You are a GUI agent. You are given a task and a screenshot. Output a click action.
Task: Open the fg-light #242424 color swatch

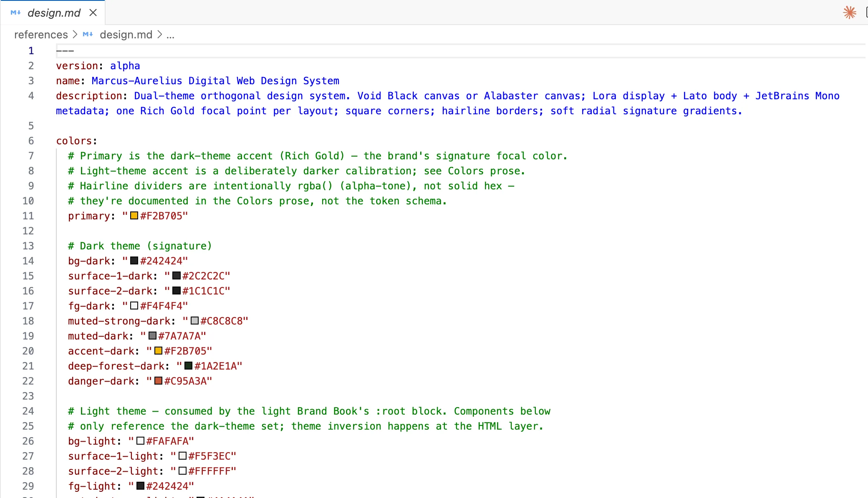(x=140, y=486)
